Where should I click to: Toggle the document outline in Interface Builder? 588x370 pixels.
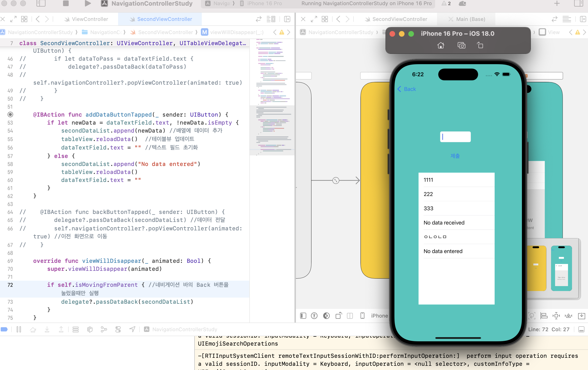(303, 315)
